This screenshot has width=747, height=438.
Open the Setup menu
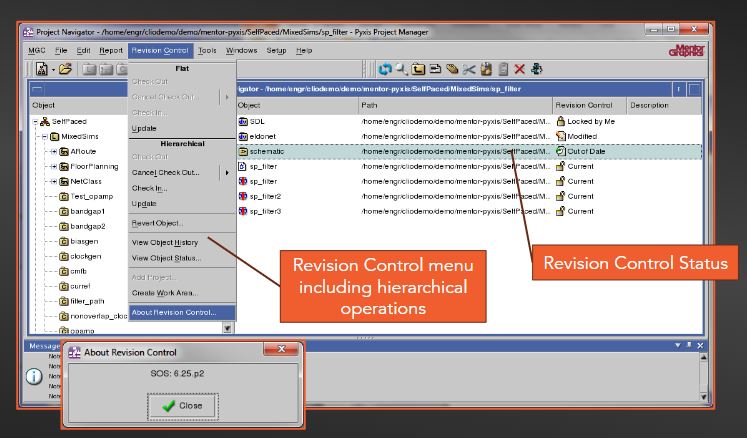[x=276, y=51]
